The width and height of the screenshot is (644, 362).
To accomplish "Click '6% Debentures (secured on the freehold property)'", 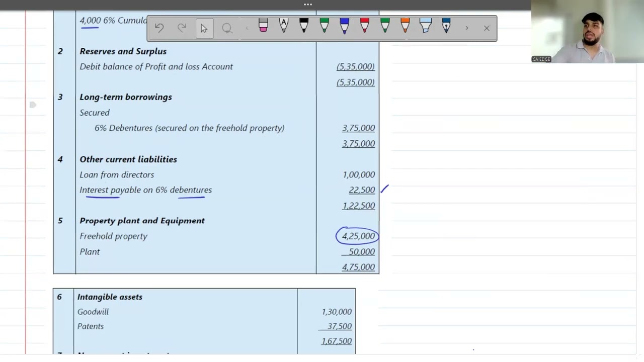I will coord(190,128).
